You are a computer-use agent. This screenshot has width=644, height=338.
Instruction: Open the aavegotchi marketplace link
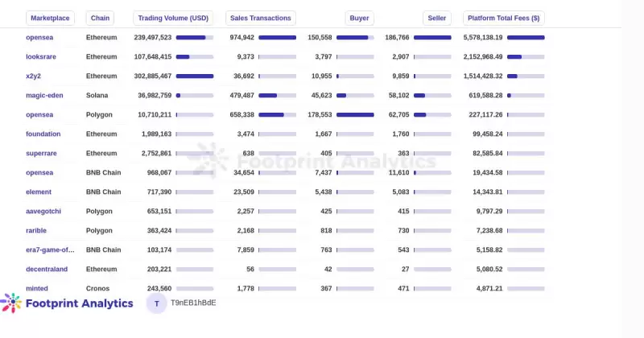click(43, 211)
